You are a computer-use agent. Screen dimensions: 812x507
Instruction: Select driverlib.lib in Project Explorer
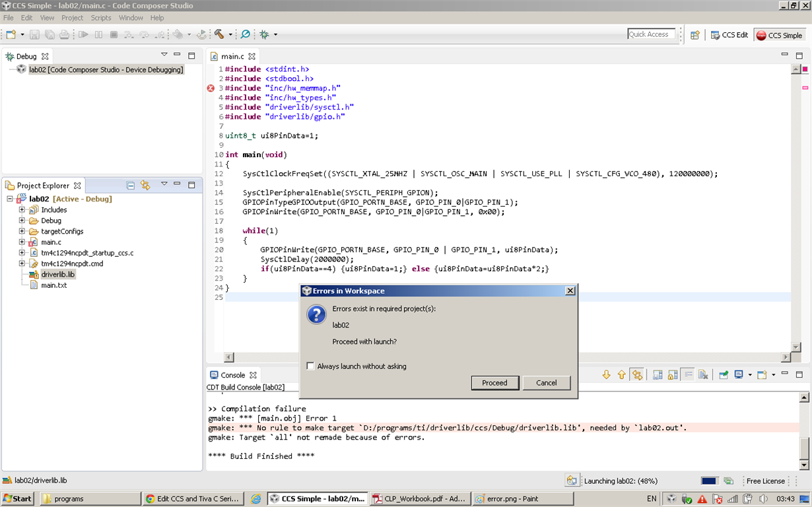(57, 274)
